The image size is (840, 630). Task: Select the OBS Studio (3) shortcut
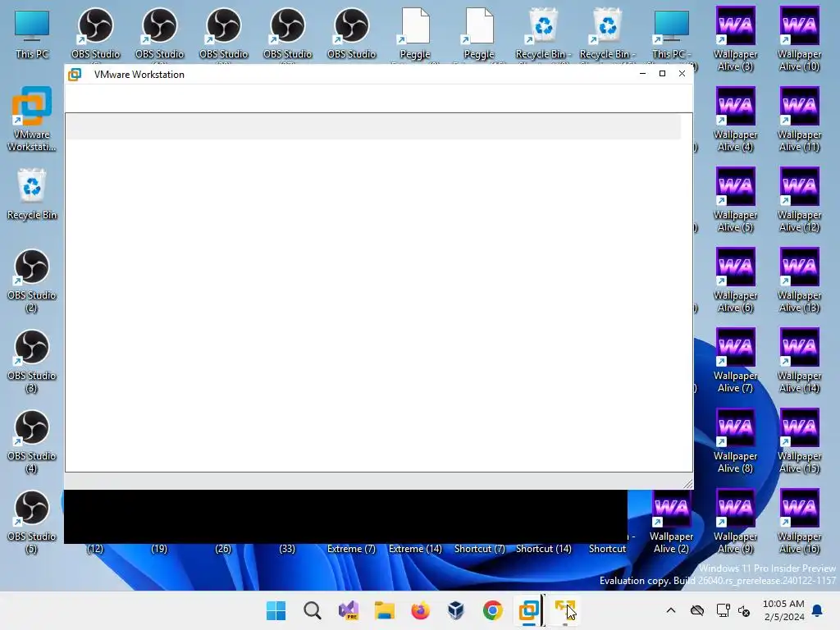point(32,361)
